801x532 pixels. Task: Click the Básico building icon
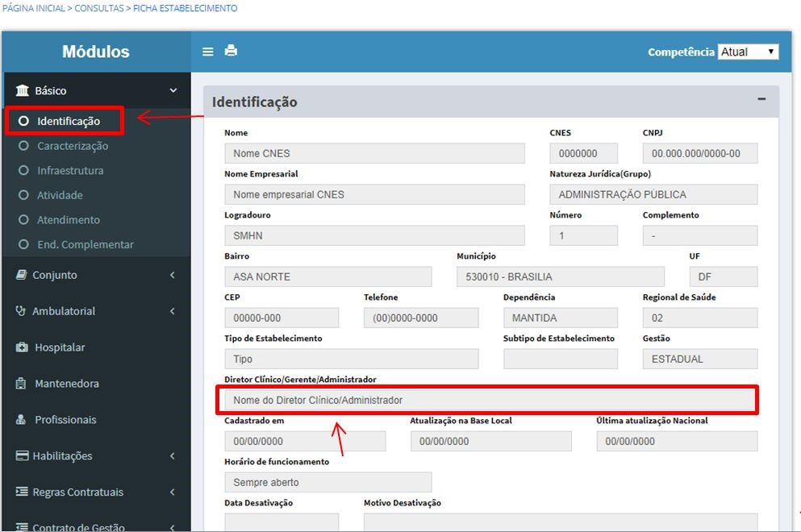pos(22,91)
